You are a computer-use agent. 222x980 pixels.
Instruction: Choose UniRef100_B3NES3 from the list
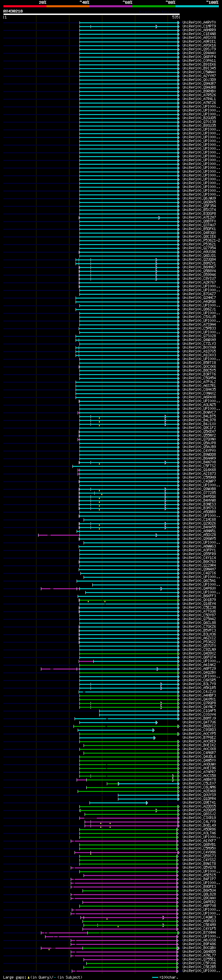(199, 504)
